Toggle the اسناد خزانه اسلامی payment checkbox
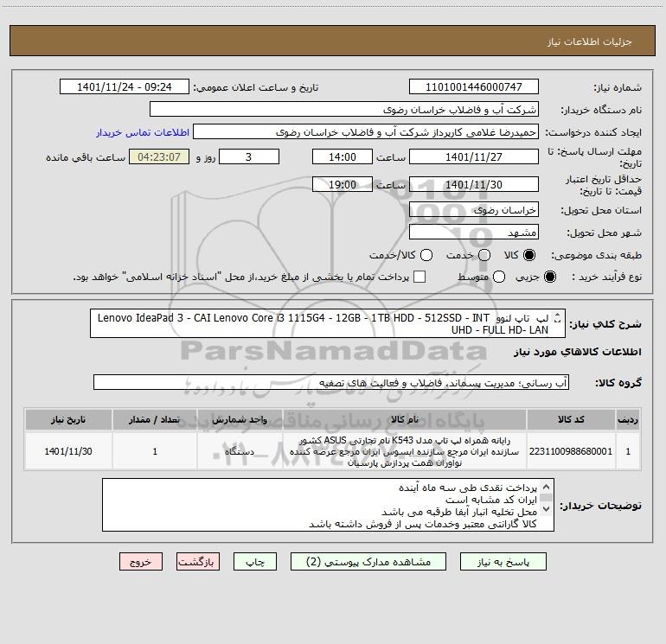 click(419, 277)
